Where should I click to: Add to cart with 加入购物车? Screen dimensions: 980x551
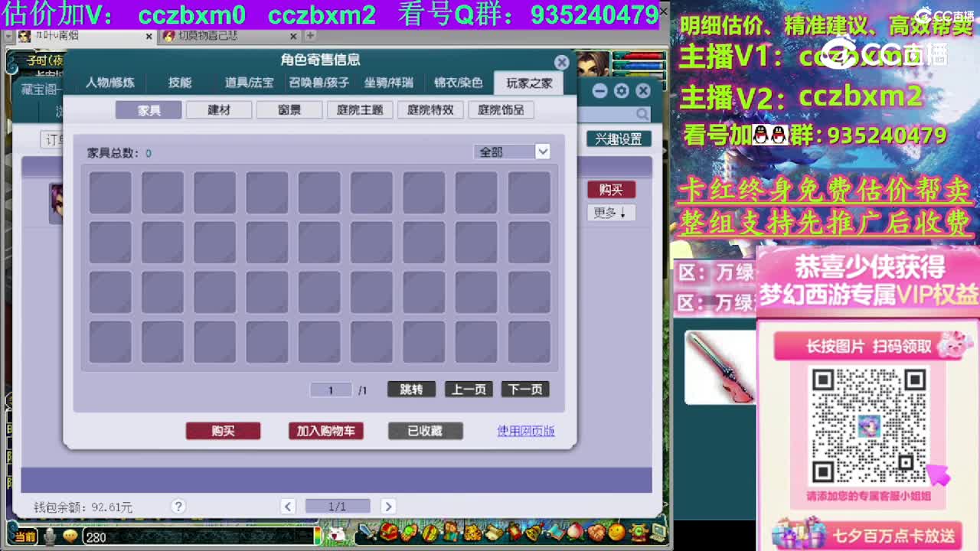click(x=326, y=431)
